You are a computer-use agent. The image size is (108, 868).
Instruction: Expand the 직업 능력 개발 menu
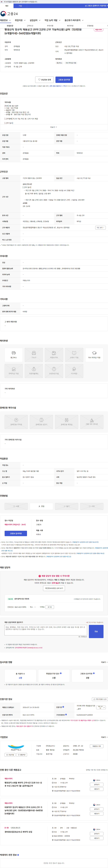tap(53, 20)
